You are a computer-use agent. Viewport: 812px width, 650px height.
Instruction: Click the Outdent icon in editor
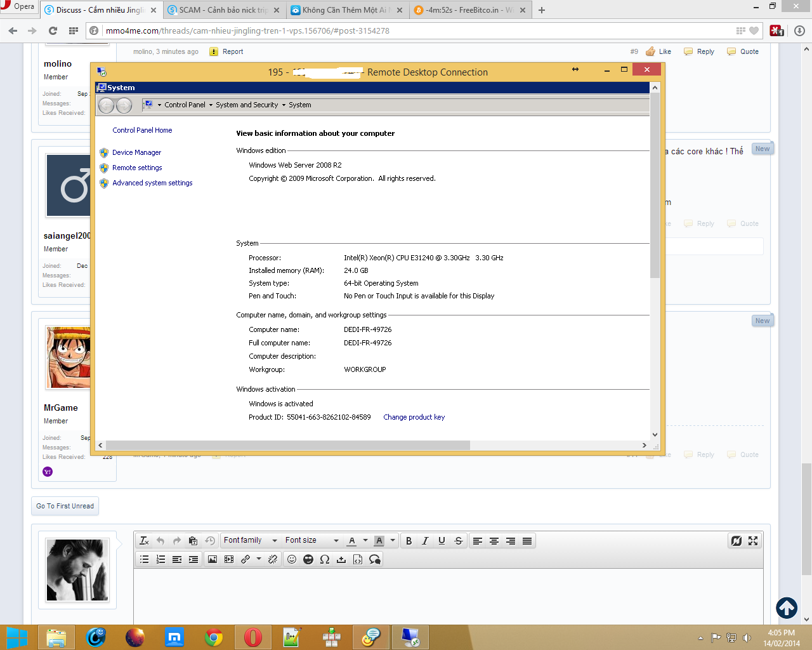[177, 559]
